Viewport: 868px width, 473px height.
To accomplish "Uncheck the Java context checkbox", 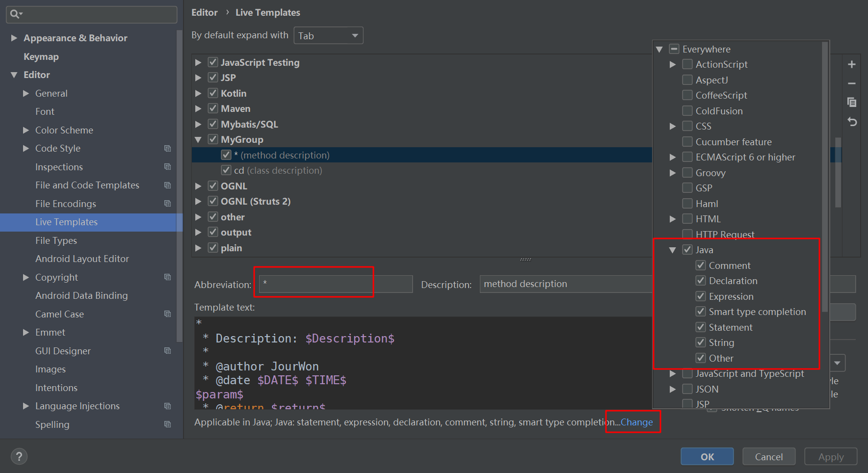I will [687, 250].
